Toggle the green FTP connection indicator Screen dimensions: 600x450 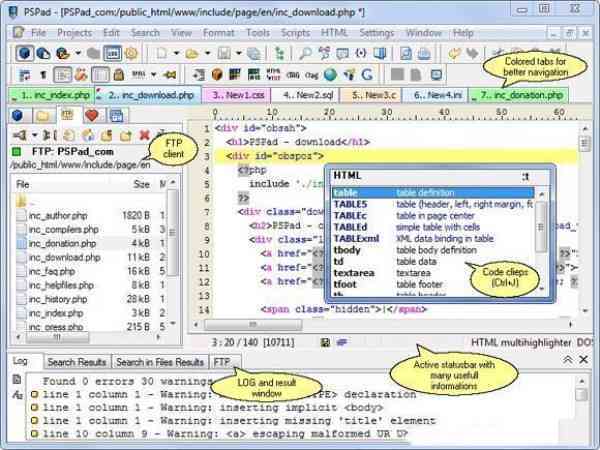pos(16,152)
